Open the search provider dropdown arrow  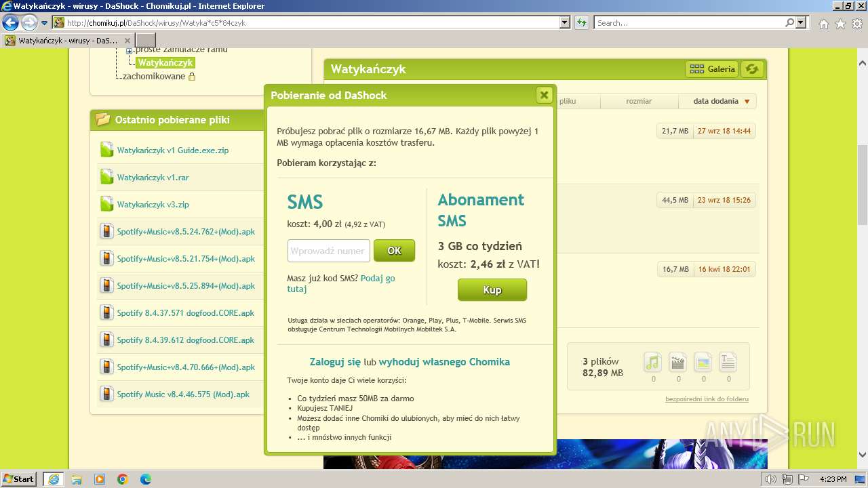(802, 22)
